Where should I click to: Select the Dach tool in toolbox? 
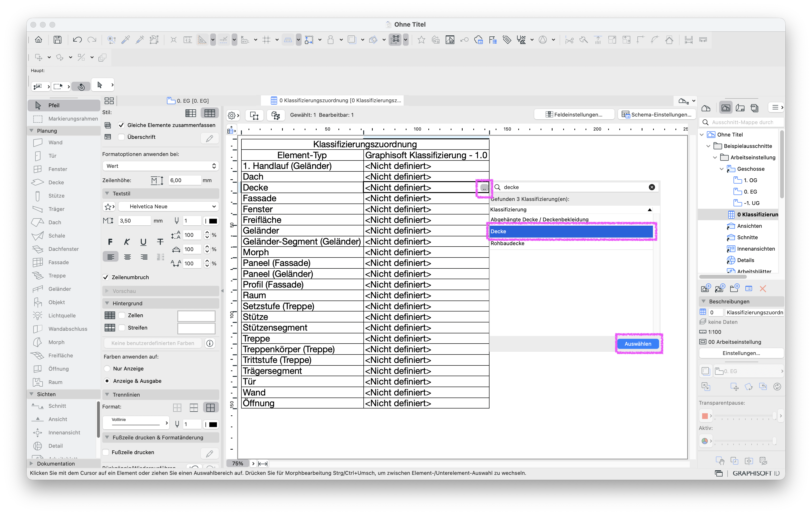coord(64,223)
